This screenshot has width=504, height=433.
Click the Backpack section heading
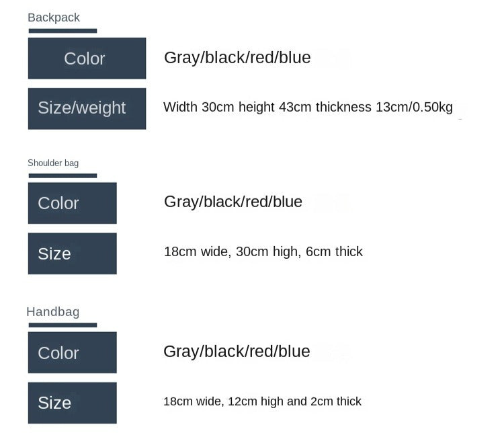point(54,17)
